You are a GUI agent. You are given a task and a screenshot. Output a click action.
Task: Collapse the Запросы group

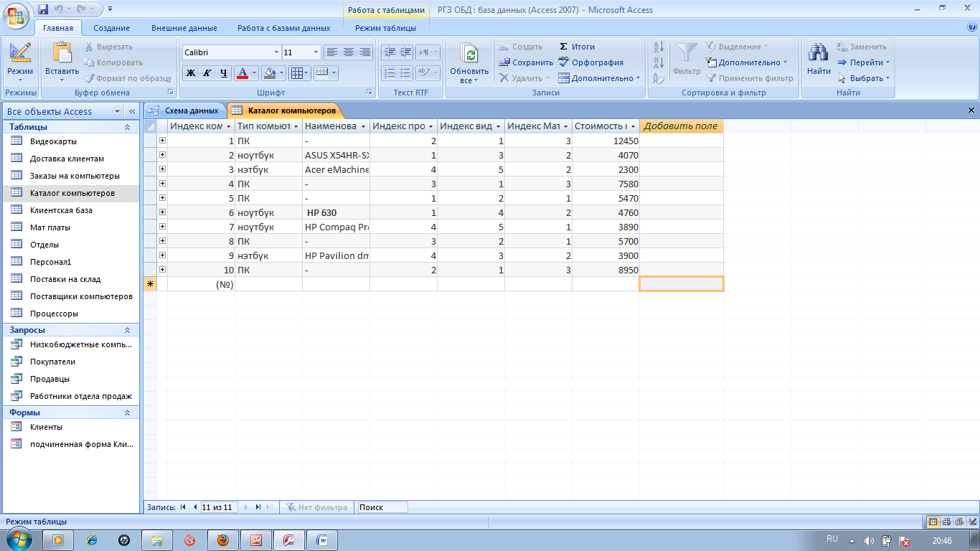127,330
